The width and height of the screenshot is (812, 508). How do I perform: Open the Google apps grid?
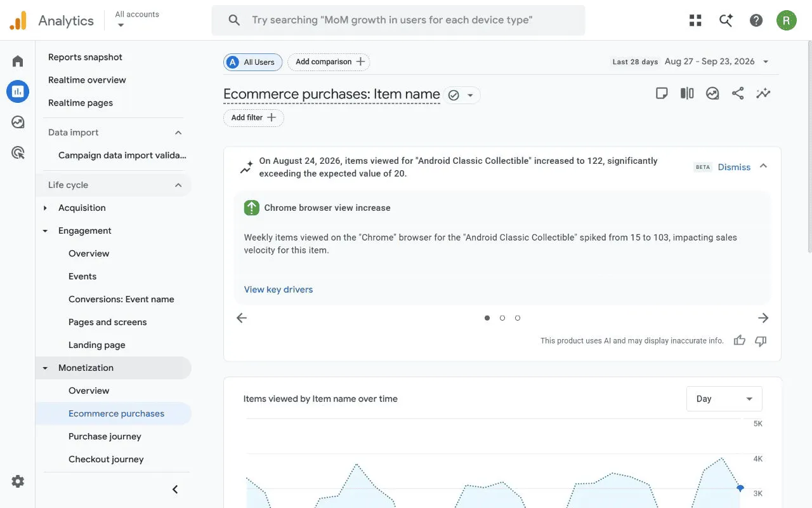pyautogui.click(x=695, y=20)
